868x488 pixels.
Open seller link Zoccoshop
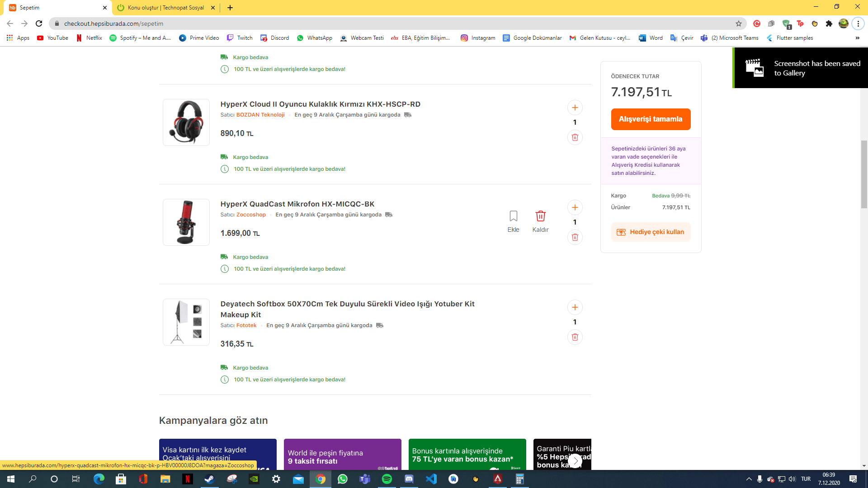251,215
